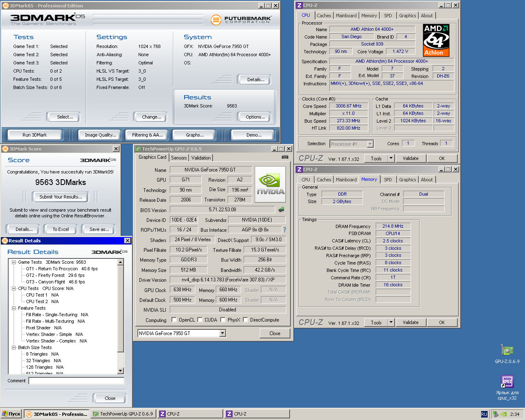
Task: Open the Graphs dialog
Action: pos(195,135)
